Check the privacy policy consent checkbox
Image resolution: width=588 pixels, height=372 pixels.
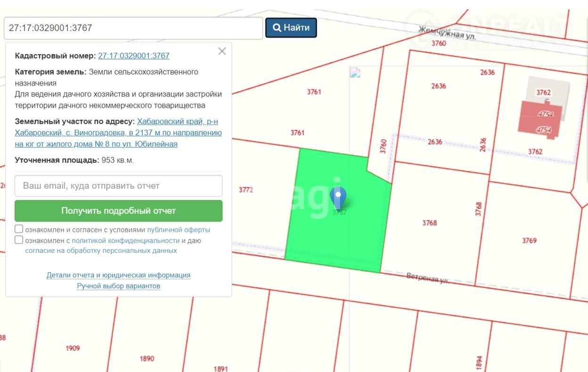(x=19, y=240)
